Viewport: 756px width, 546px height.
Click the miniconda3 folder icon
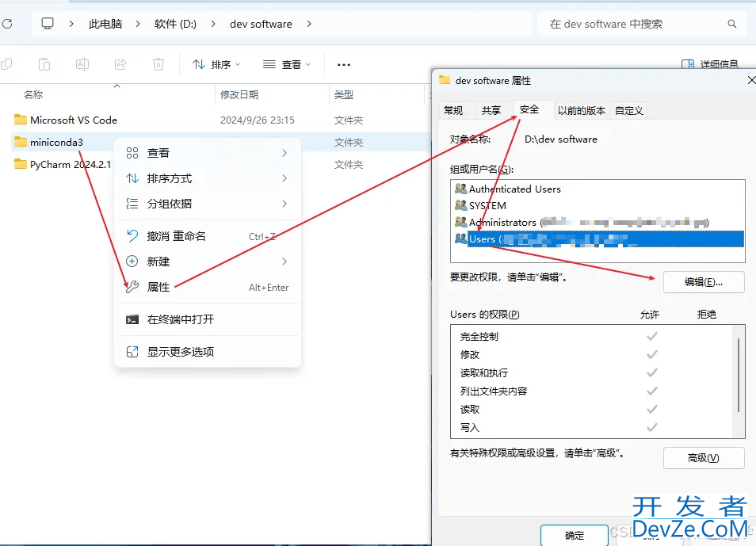click(21, 142)
